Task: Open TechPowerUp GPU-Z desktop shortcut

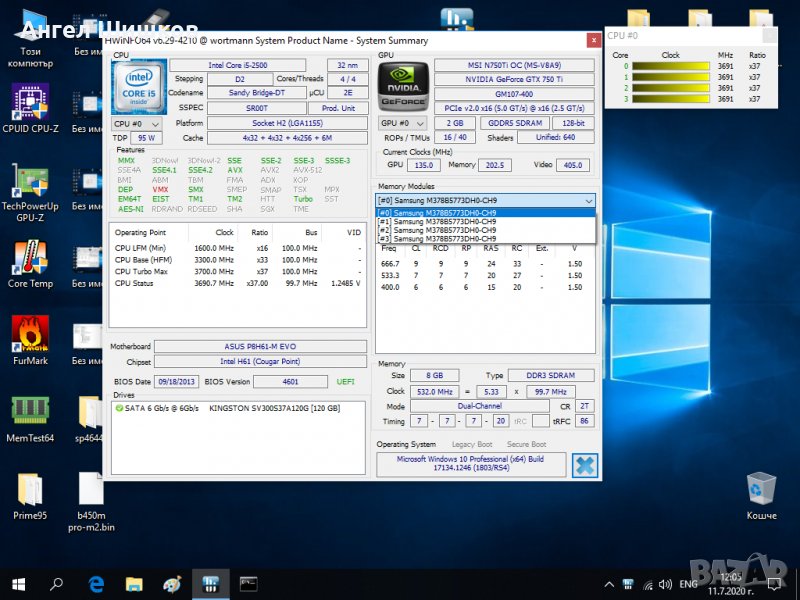Action: pos(30,184)
